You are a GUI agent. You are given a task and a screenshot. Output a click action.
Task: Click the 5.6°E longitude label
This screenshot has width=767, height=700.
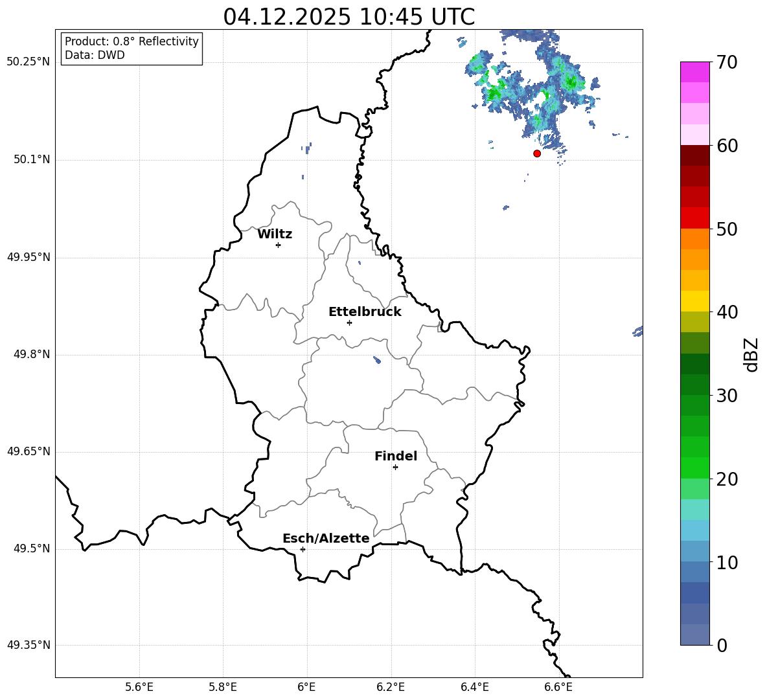click(139, 687)
